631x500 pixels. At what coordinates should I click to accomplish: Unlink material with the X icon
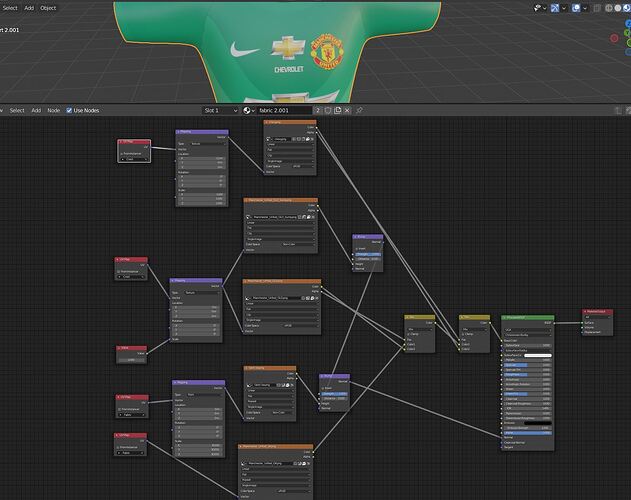tap(347, 110)
